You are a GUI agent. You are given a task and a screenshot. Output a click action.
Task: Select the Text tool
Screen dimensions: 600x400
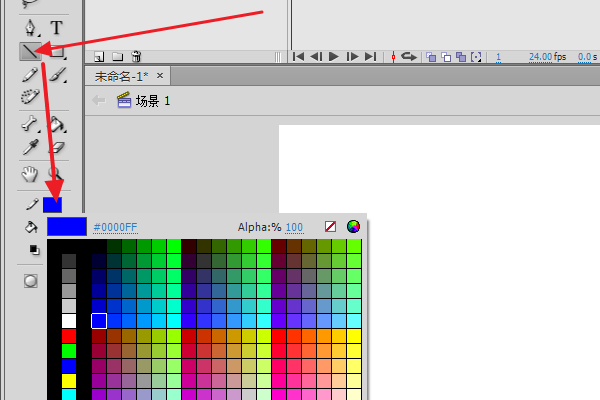[56, 28]
